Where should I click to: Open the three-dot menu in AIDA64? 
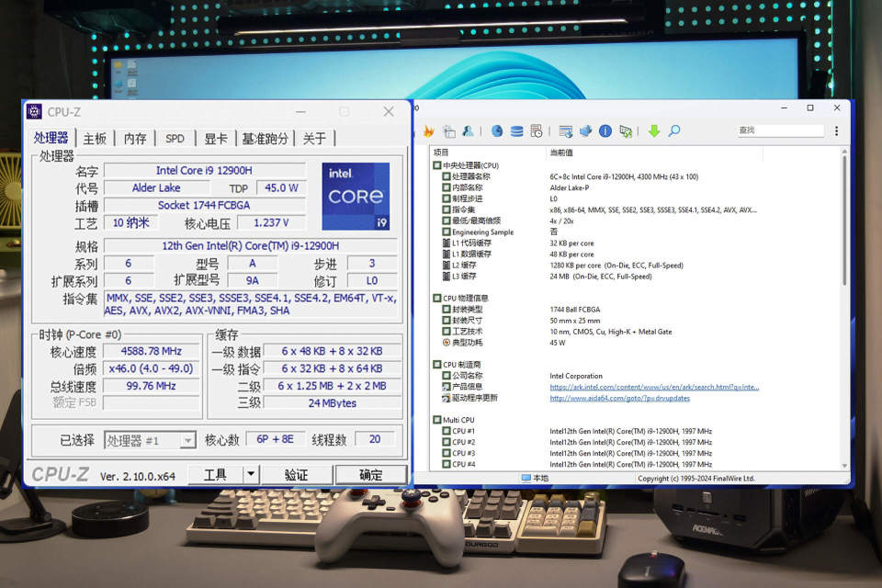[x=836, y=131]
